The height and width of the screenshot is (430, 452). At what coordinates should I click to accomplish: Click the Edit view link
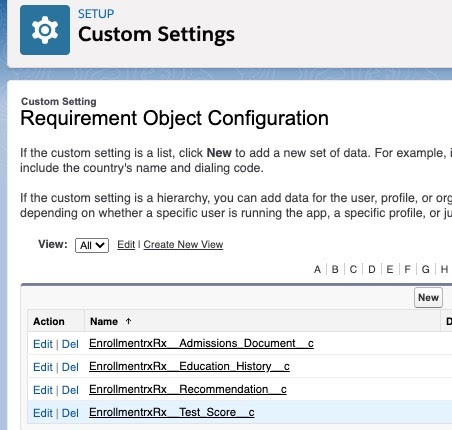pos(126,244)
